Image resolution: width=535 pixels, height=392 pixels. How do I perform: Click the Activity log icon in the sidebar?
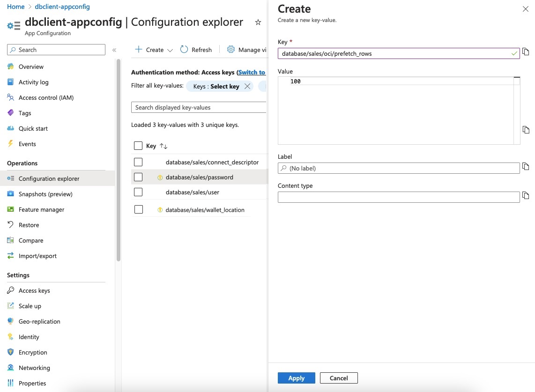click(11, 82)
